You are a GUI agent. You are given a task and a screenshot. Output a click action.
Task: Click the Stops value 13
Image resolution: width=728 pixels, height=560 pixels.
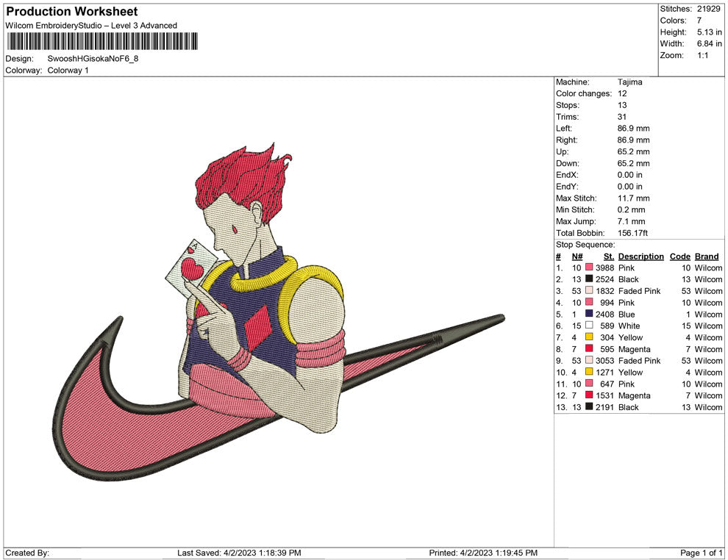pyautogui.click(x=622, y=105)
